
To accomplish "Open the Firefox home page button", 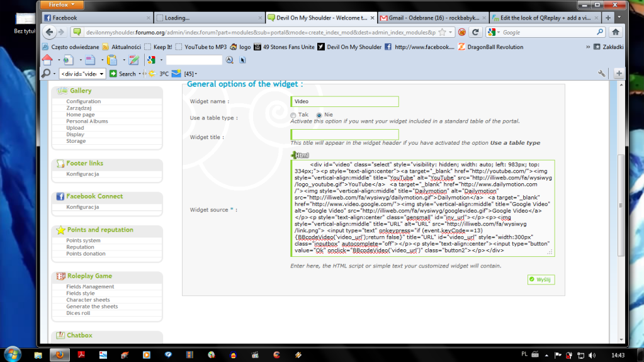I will 615,32.
